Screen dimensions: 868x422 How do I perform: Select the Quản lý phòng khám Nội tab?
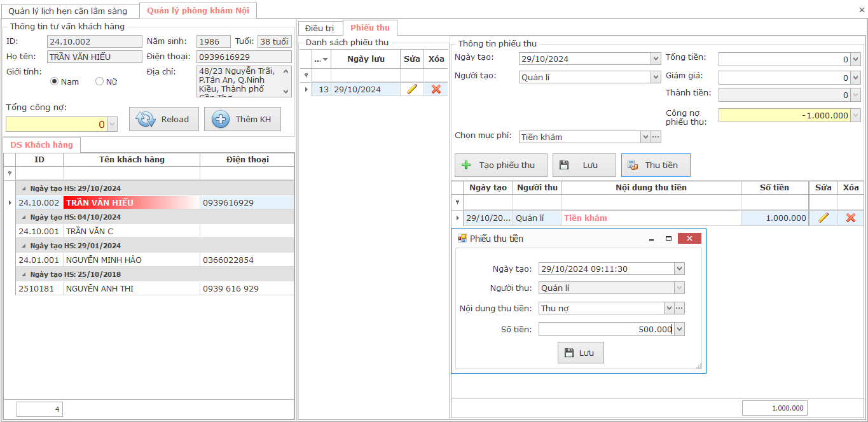pyautogui.click(x=198, y=10)
